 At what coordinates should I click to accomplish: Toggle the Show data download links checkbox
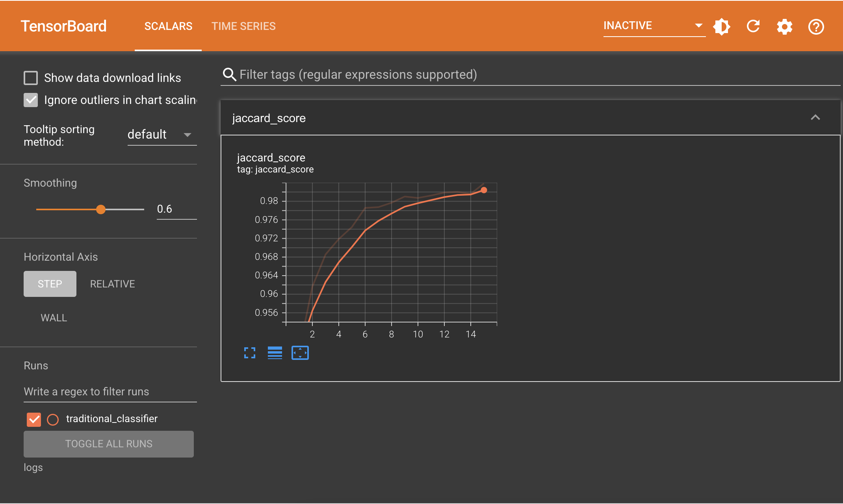31,78
